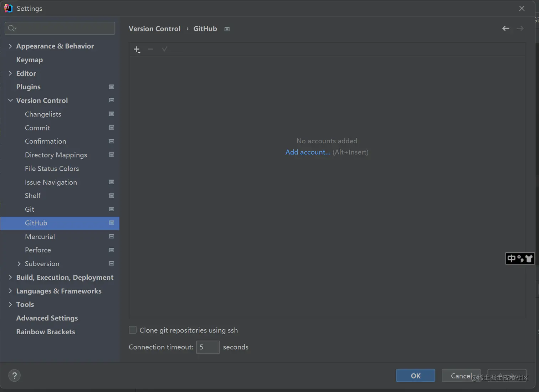
Task: Click the OK button
Action: [x=416, y=376]
